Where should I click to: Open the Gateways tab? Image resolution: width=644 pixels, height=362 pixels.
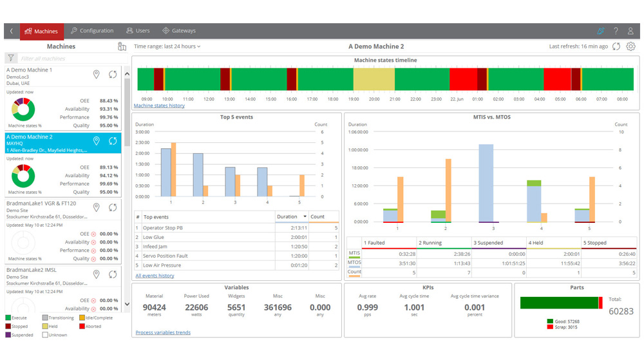tap(179, 31)
